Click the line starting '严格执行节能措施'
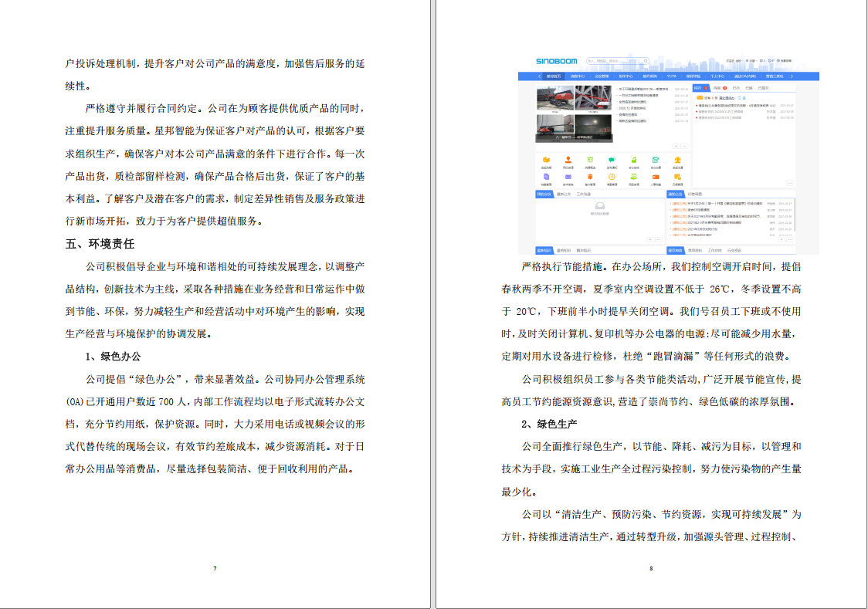 pyautogui.click(x=661, y=266)
